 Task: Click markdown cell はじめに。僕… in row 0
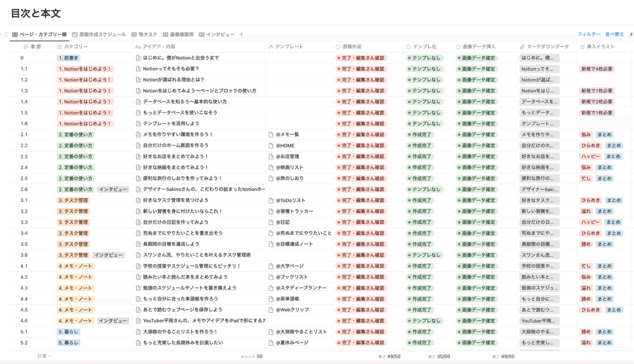tap(539, 58)
